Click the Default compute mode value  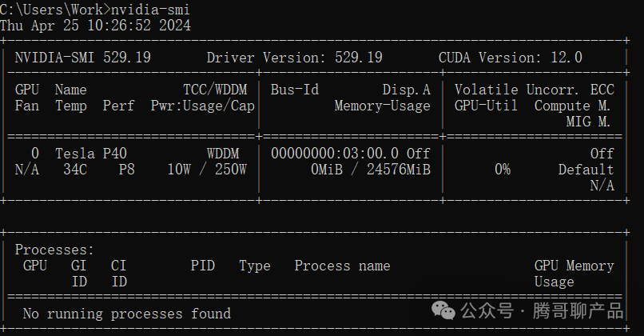tap(586, 170)
